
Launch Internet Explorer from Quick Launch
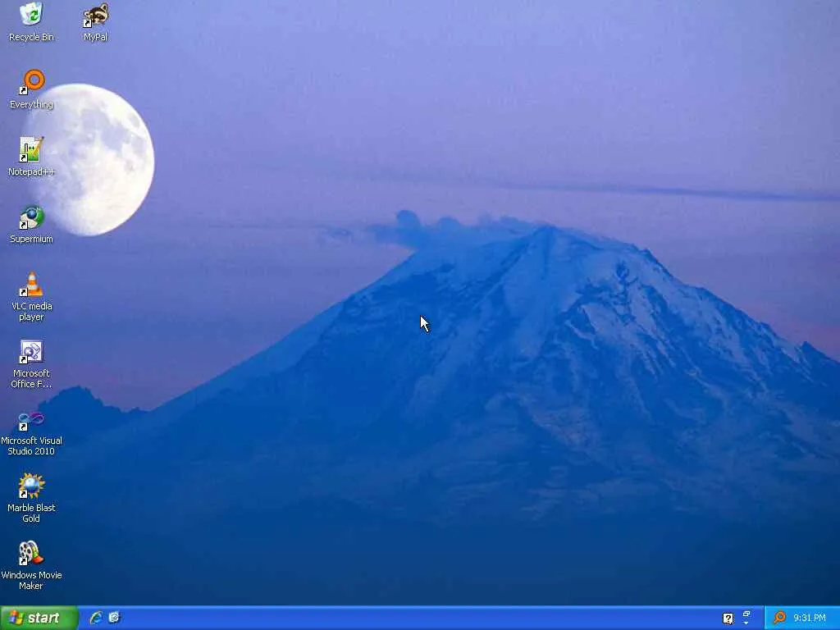point(96,618)
